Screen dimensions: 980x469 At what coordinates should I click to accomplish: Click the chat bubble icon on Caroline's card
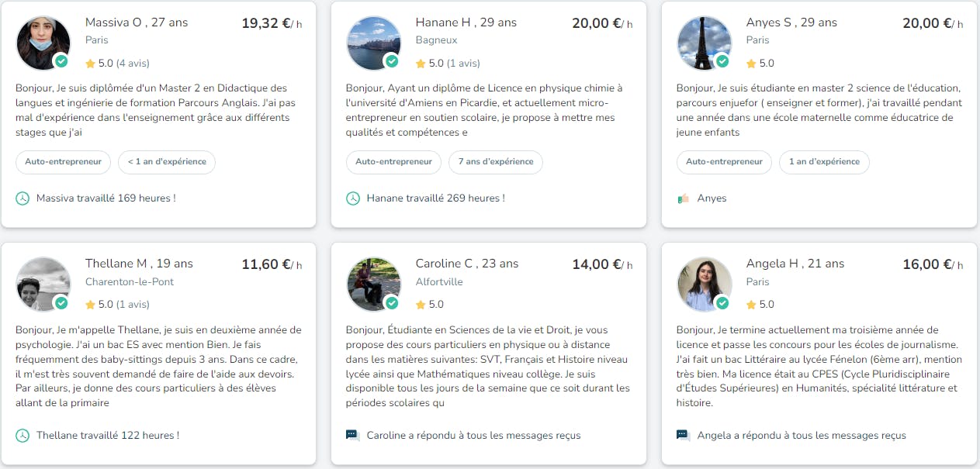[x=353, y=436]
